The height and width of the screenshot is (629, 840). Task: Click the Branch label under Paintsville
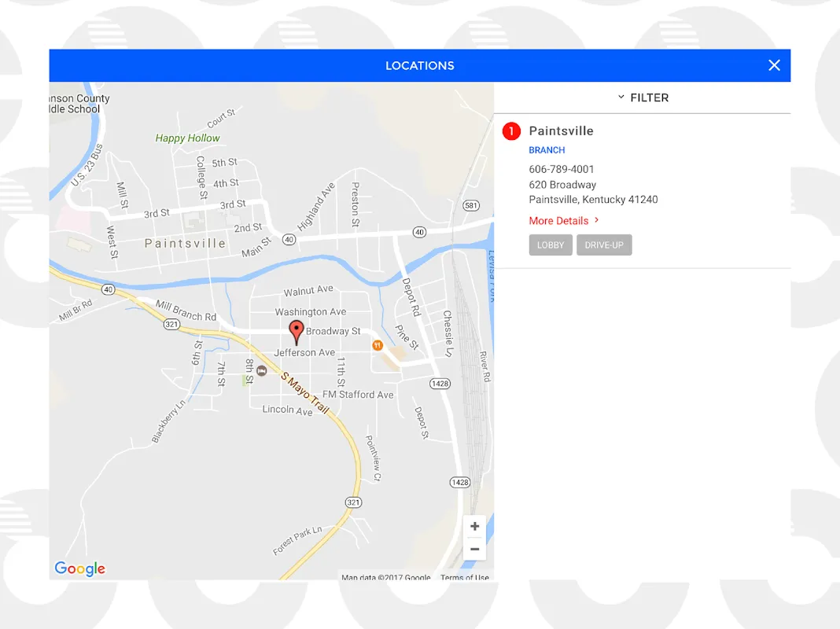547,150
